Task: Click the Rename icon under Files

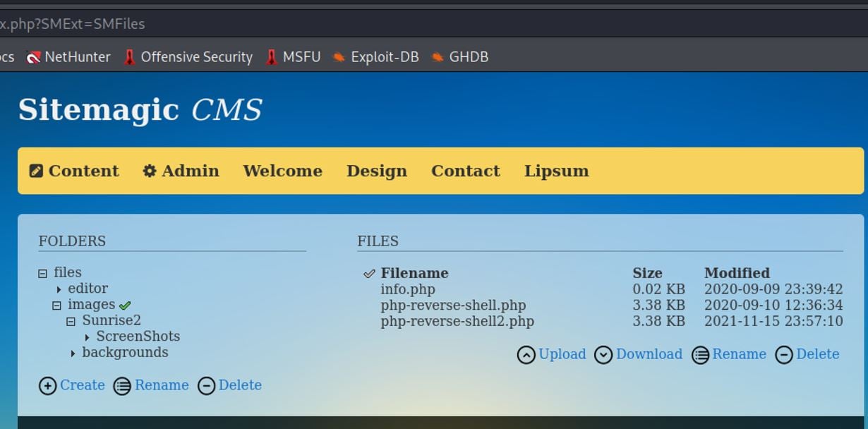Action: click(x=700, y=355)
